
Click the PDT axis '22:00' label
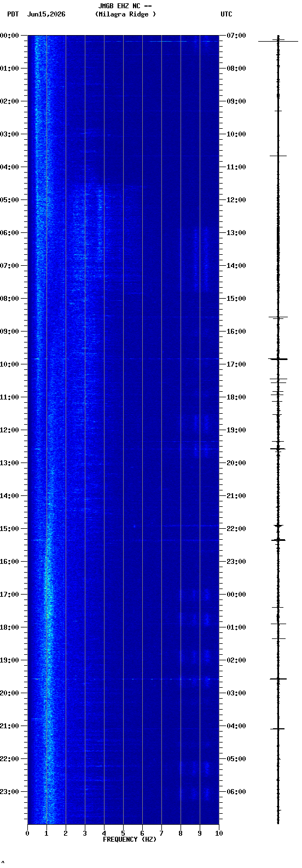click(x=9, y=759)
